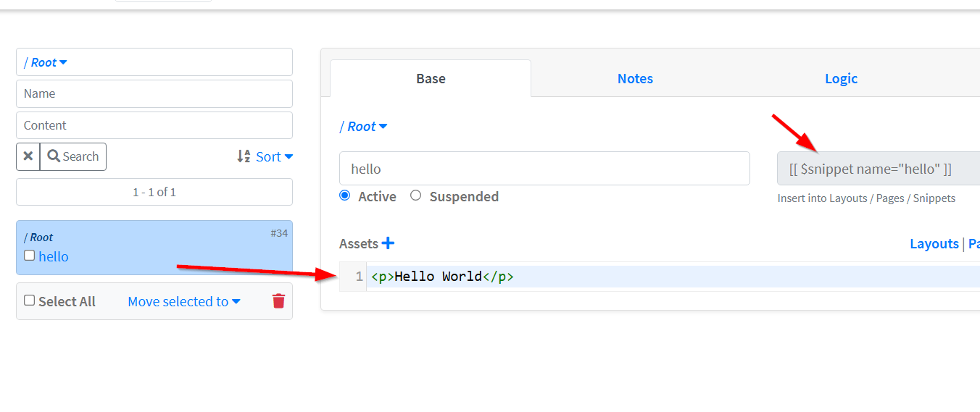This screenshot has width=980, height=412.
Task: Tick the hello snippet checkbox
Action: tap(30, 256)
